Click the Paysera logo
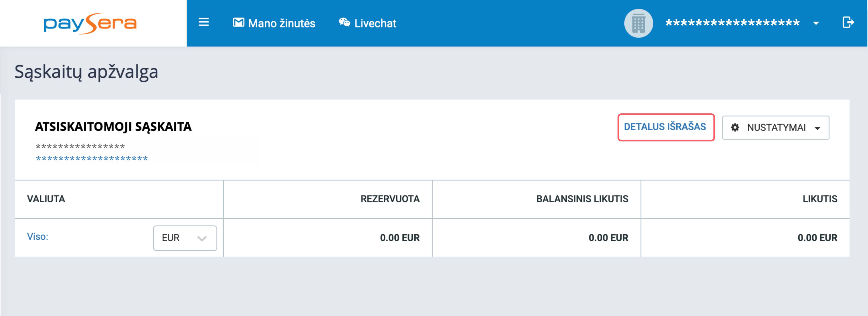868x316 pixels. [x=90, y=24]
